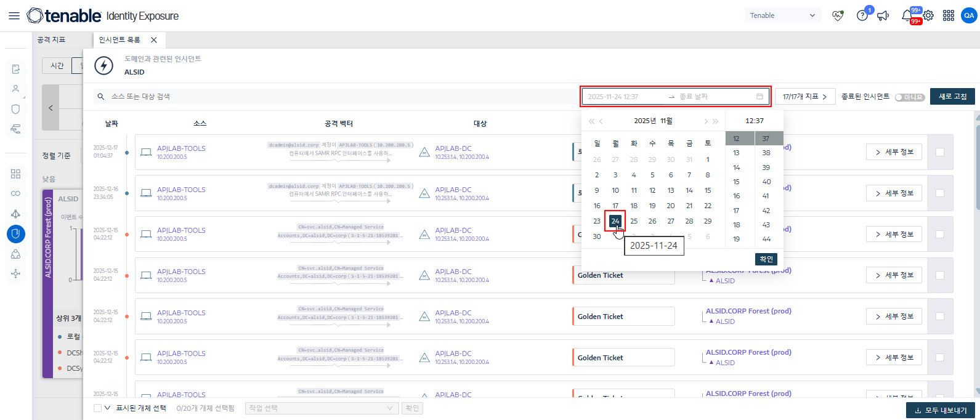Click the 새로 고침 button
The width and height of the screenshot is (980, 420).
click(952, 97)
